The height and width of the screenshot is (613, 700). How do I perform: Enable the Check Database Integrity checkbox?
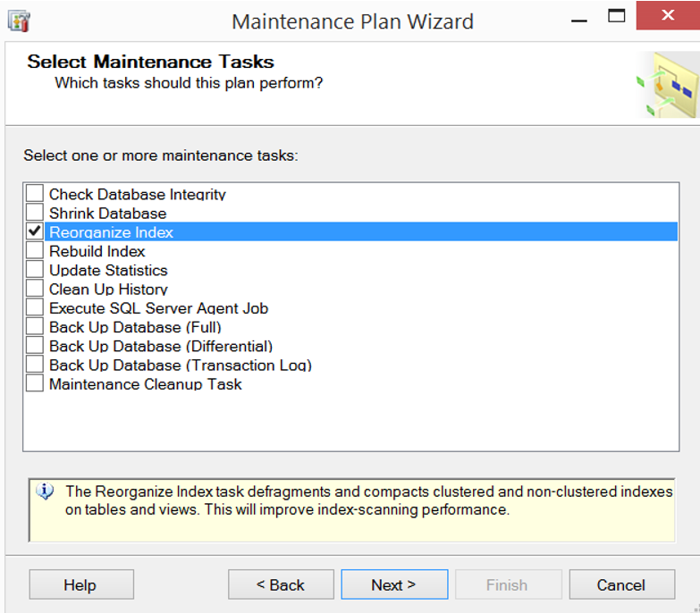click(x=34, y=194)
